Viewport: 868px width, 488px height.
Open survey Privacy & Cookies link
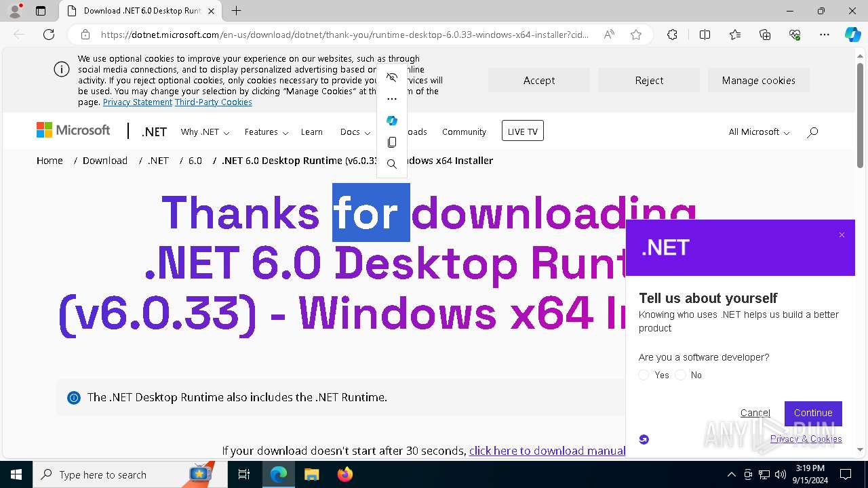pos(806,439)
